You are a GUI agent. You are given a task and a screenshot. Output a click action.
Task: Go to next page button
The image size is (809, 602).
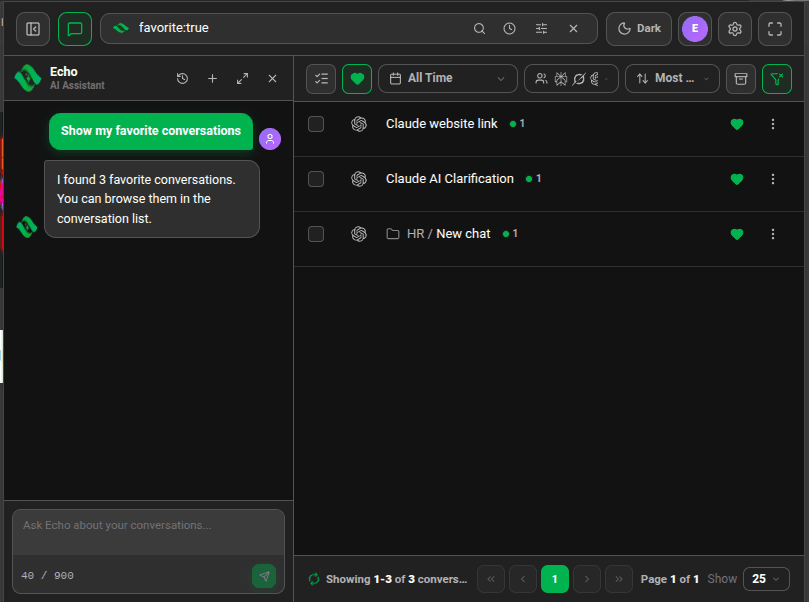587,579
